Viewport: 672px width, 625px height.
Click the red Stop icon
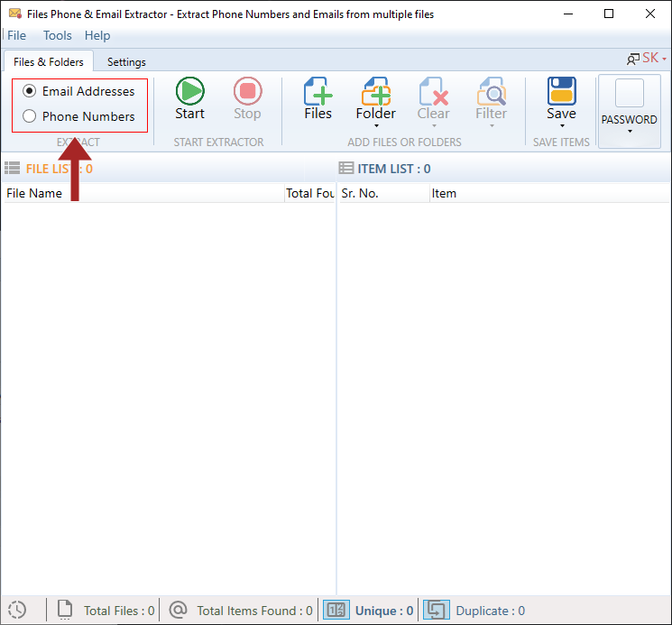pos(247,91)
